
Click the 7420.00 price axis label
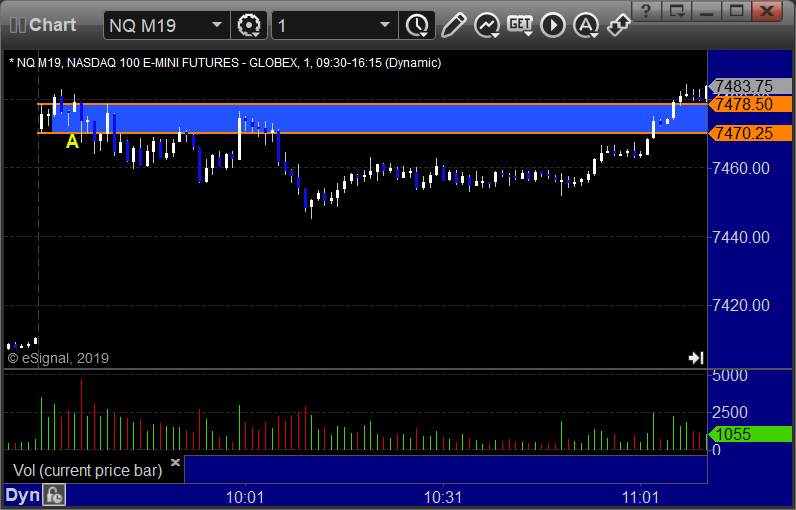(741, 305)
